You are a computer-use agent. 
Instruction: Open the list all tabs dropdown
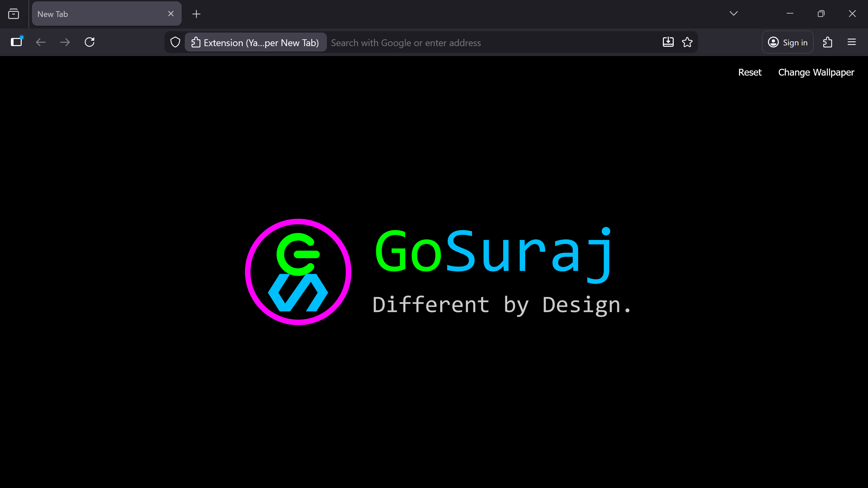(x=733, y=14)
